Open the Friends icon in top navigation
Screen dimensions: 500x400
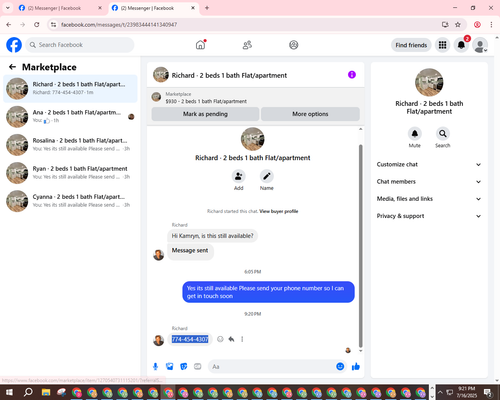247,45
